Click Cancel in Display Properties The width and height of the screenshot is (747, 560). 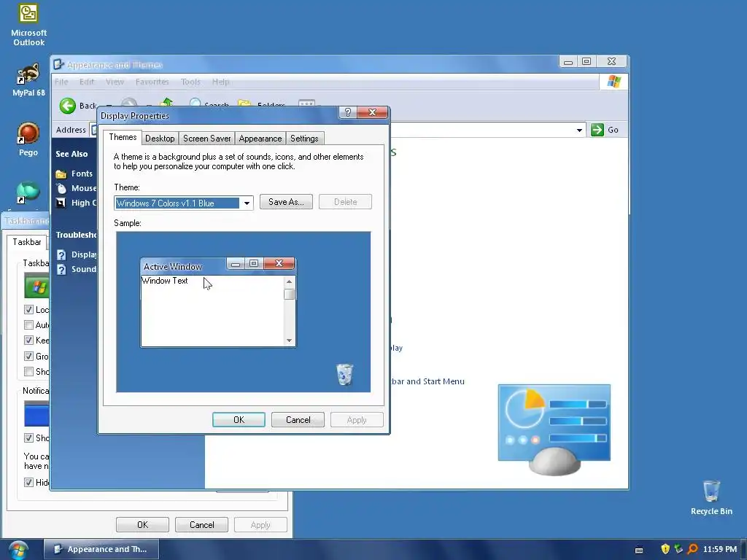298,419
